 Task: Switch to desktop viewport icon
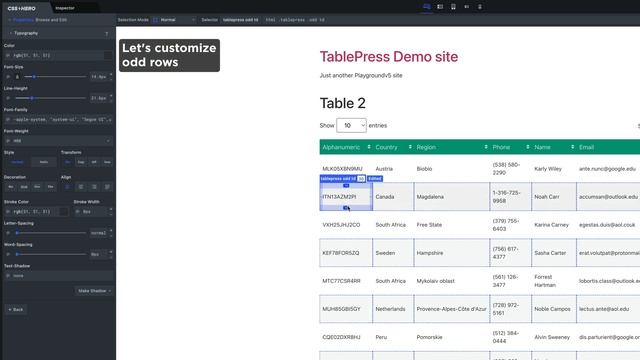click(427, 7)
